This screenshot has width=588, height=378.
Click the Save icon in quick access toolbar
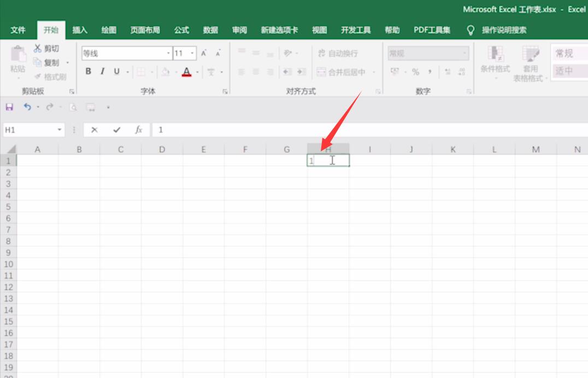[x=9, y=107]
